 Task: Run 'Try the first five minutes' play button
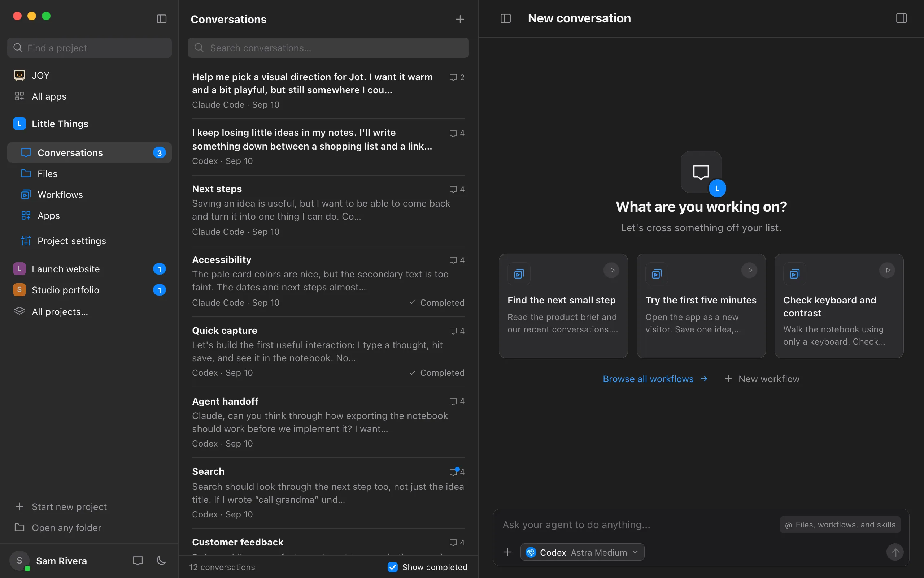tap(750, 270)
